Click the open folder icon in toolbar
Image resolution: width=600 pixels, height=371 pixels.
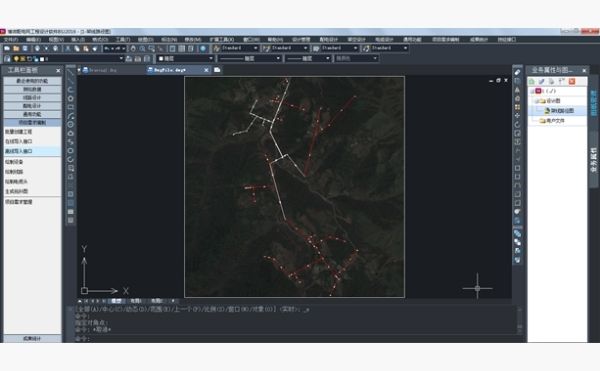pyautogui.click(x=16, y=49)
